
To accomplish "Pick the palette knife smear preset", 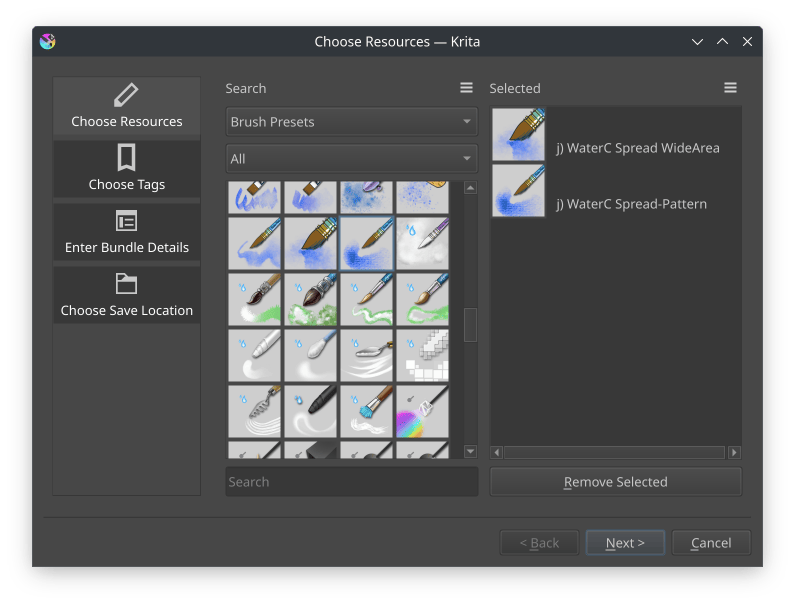I will pyautogui.click(x=367, y=355).
